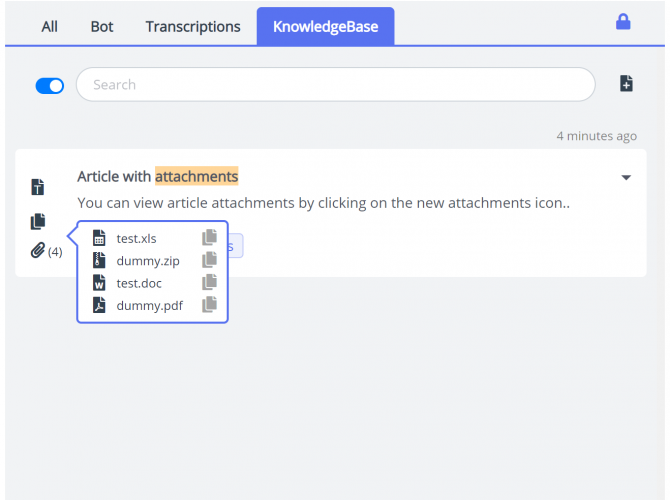
Task: Switch to the All tab
Action: 49,27
